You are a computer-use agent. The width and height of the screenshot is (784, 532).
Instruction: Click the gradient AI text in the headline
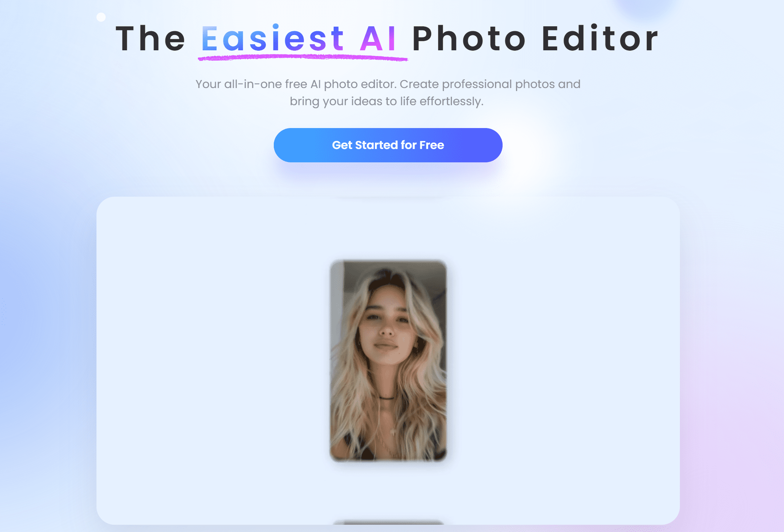click(x=378, y=38)
